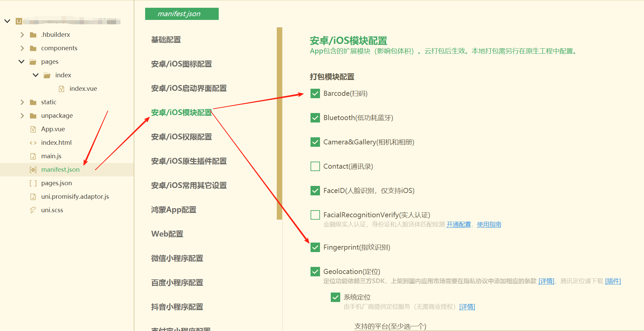The image size is (644, 331).
Task: Click the index.html angle-brackets icon
Action: point(33,142)
